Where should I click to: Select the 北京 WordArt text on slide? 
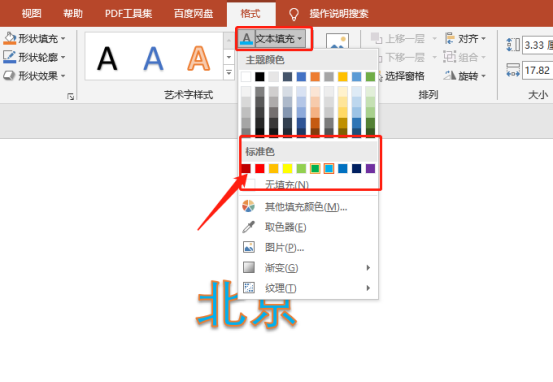point(247,305)
